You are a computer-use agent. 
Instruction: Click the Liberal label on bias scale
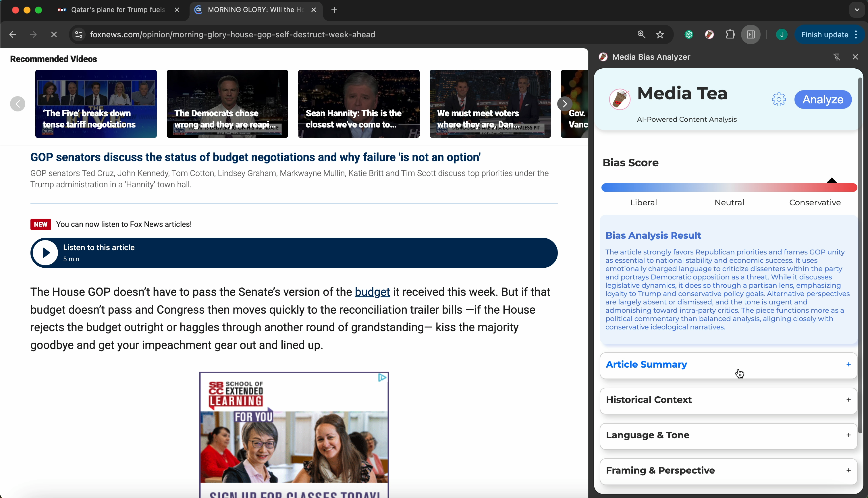(x=644, y=203)
